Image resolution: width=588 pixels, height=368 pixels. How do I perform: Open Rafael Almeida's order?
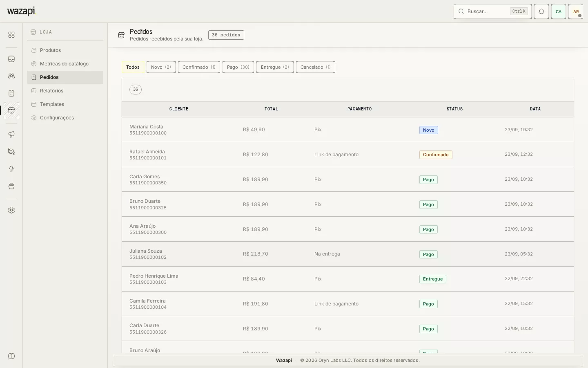tap(348, 155)
